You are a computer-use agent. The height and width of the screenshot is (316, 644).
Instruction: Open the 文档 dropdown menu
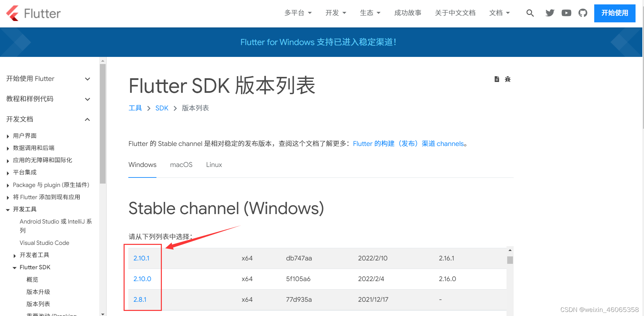499,13
